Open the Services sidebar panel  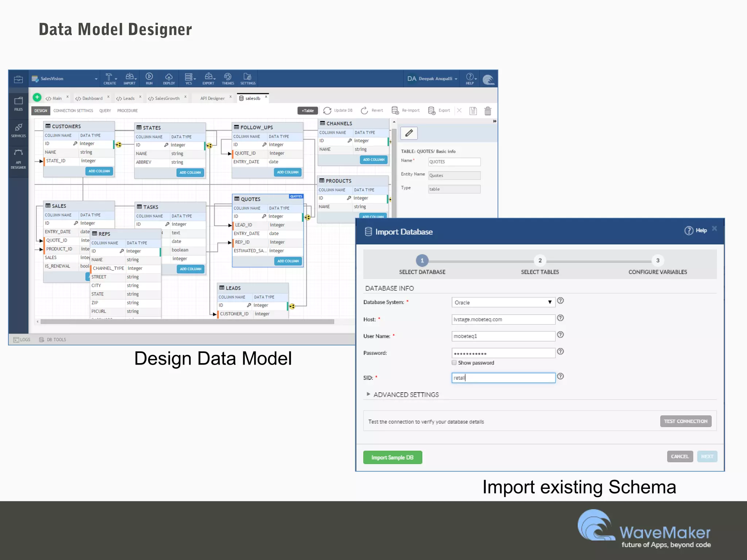pyautogui.click(x=18, y=130)
